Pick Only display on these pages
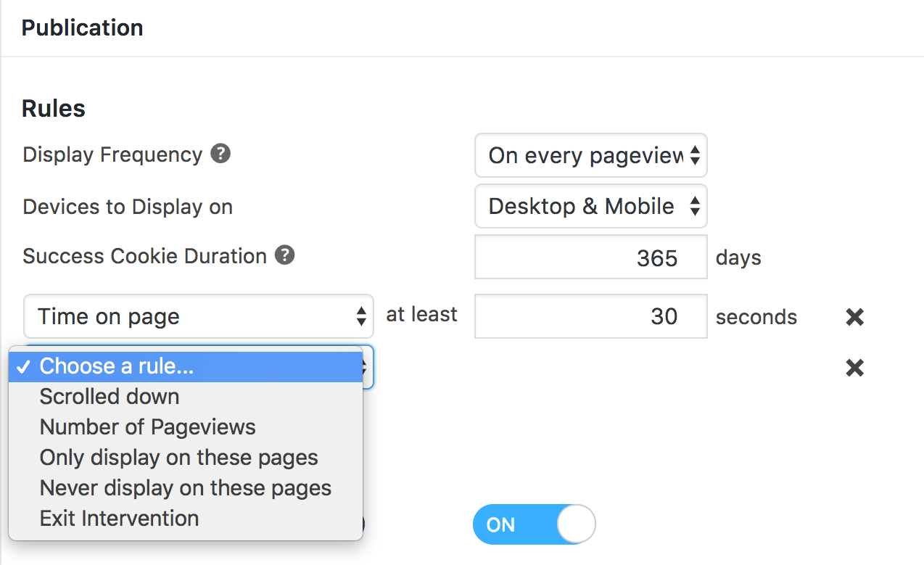 (x=179, y=458)
